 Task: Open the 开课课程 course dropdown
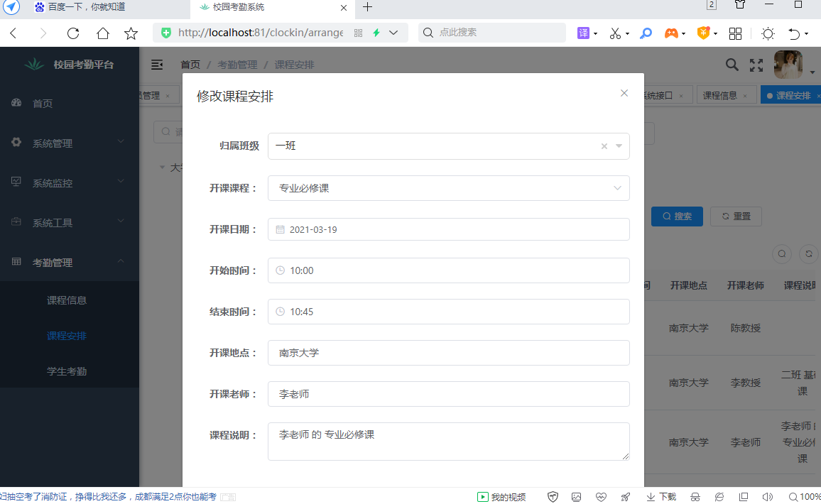click(448, 187)
